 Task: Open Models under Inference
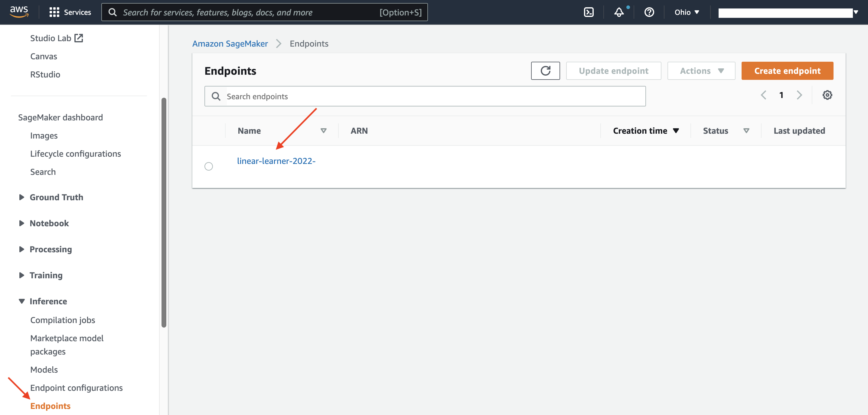coord(44,370)
